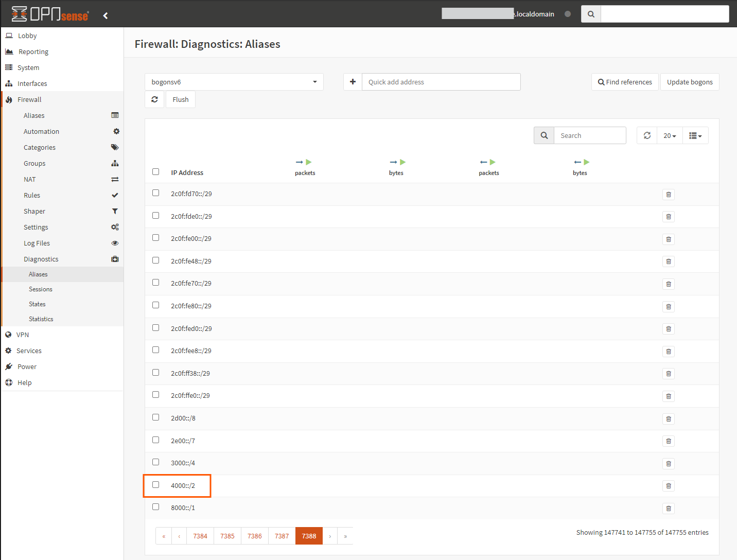Check the box for 2c0f:fe70::/29
Viewport: 737px width, 560px height.
pos(156,283)
